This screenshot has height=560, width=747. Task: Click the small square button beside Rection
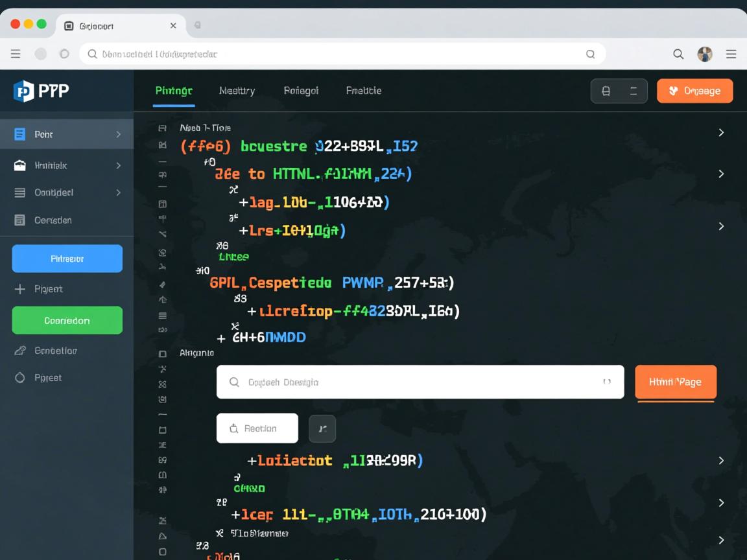coord(322,428)
